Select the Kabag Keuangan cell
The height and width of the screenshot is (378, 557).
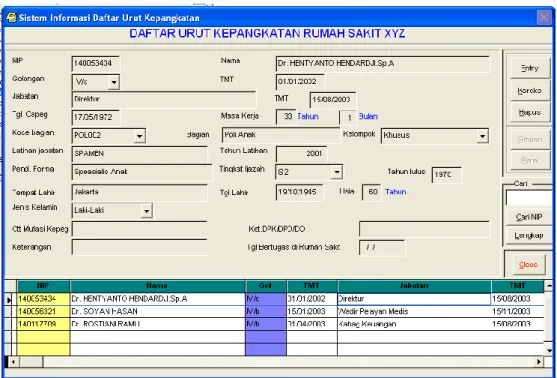pos(414,324)
